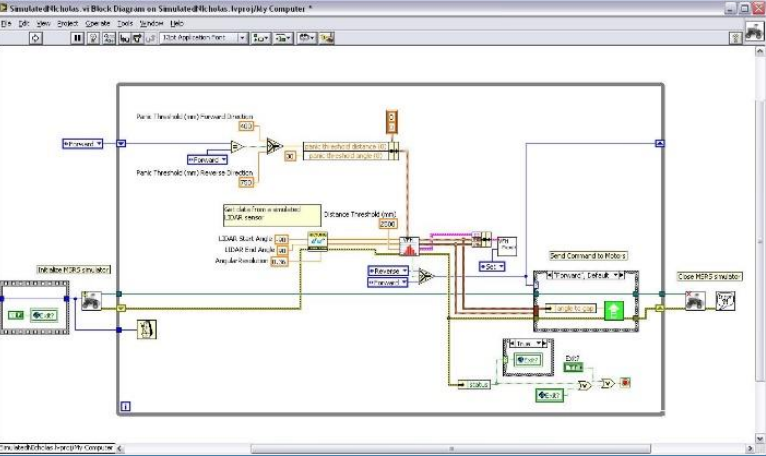This screenshot has width=766, height=456.
Task: Open the Tools menu
Action: point(124,22)
